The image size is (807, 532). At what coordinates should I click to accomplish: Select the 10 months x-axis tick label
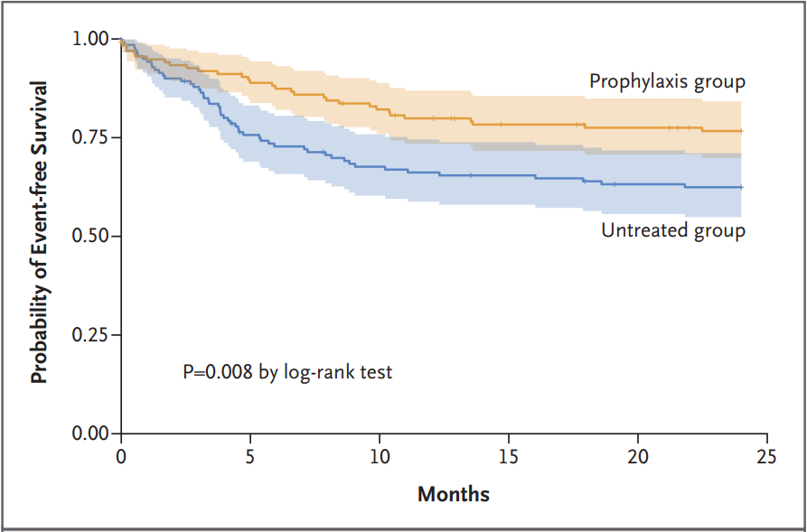pos(380,455)
